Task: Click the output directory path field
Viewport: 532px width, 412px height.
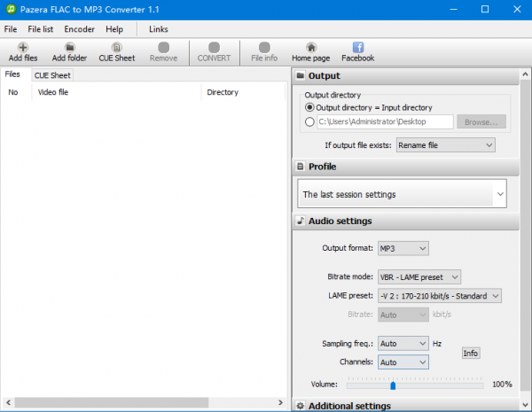Action: point(385,121)
